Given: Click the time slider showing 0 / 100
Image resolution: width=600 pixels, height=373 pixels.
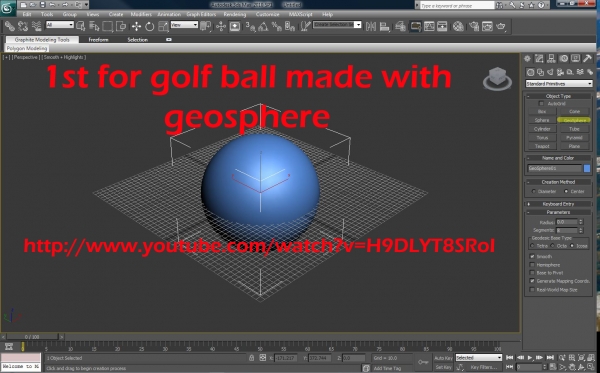Looking at the screenshot, I should coord(32,337).
